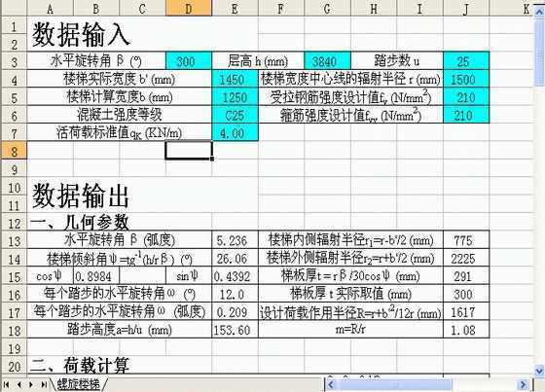
Task: Click live load cell 4.00
Action: pos(235,133)
